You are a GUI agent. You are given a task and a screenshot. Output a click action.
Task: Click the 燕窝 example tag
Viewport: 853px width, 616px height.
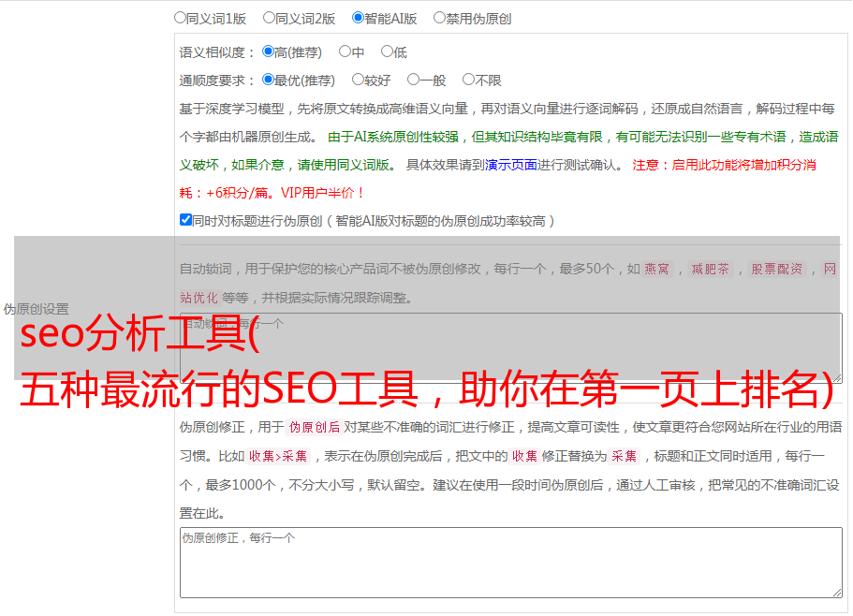pyautogui.click(x=656, y=269)
